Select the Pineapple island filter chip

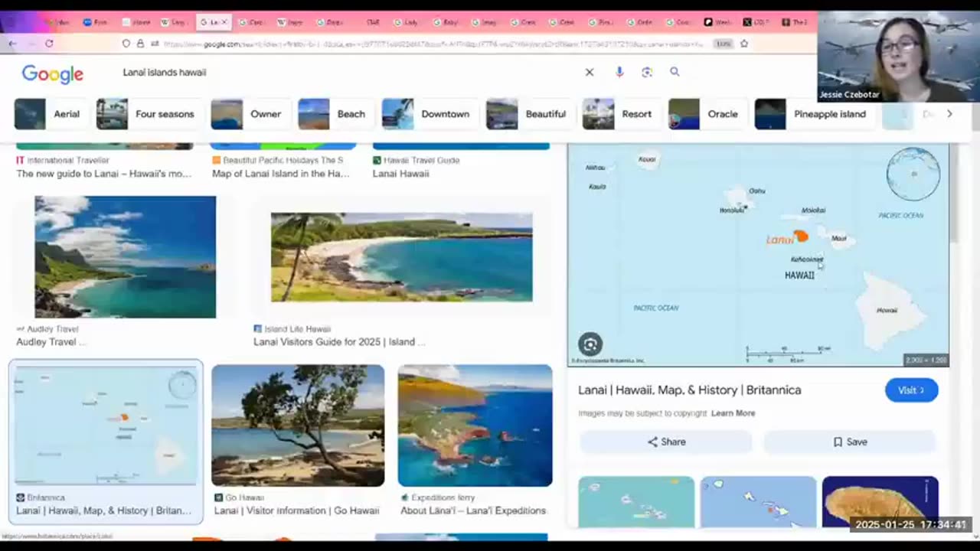pyautogui.click(x=814, y=114)
